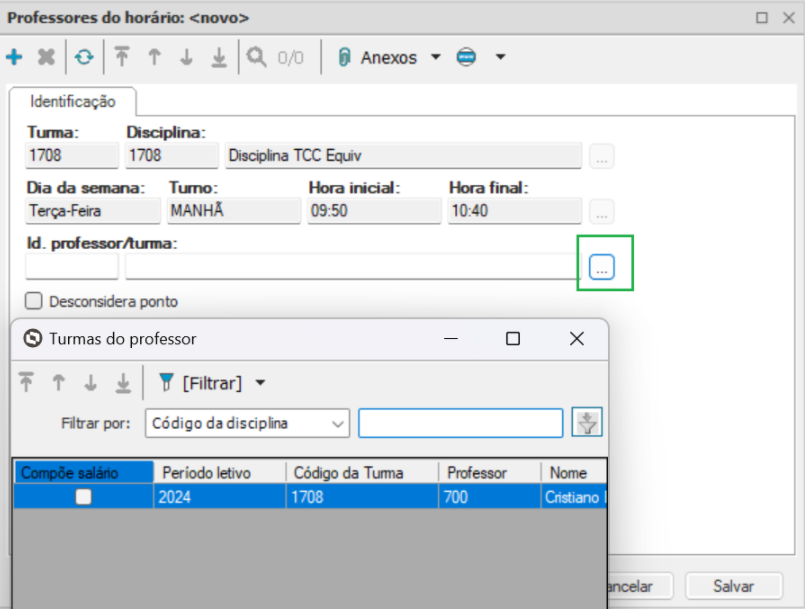Sort by Nome column header
The image size is (805, 609).
click(574, 472)
